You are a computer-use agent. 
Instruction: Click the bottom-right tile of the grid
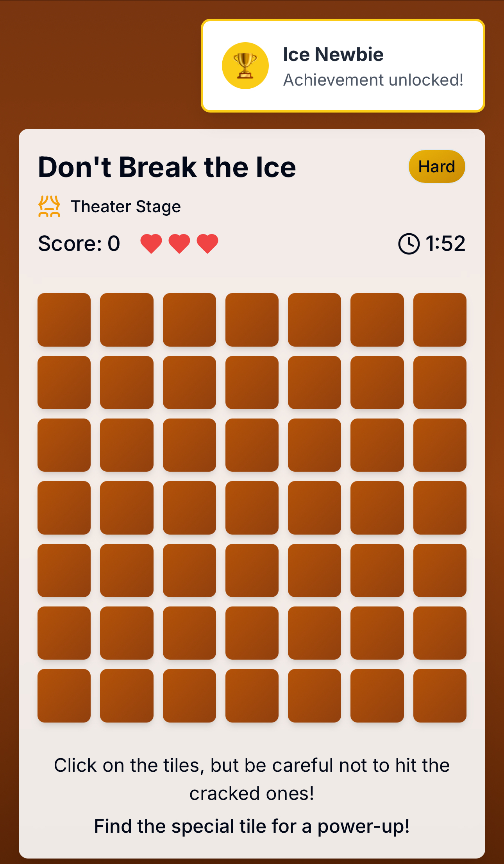pyautogui.click(x=440, y=696)
